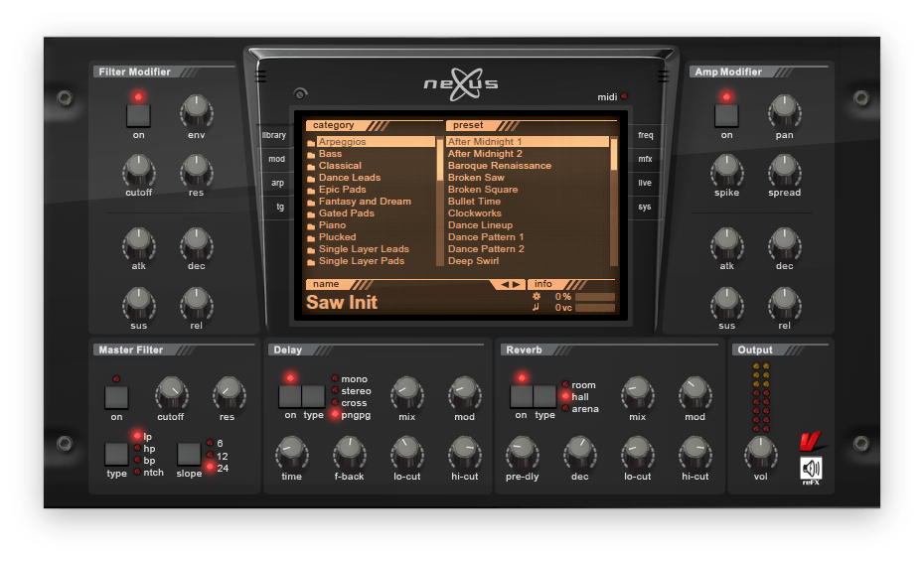The width and height of the screenshot is (924, 561).
Task: Select 12 dB slope LED
Action: [210, 456]
